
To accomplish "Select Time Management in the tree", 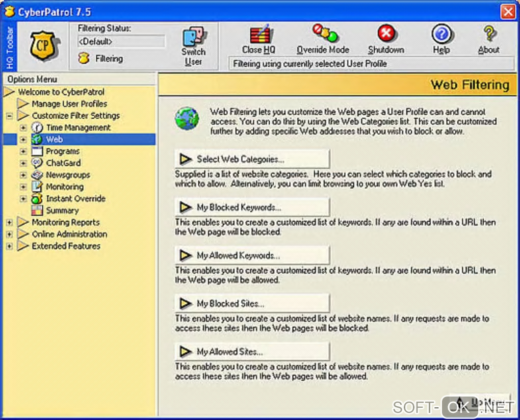I will 79,127.
